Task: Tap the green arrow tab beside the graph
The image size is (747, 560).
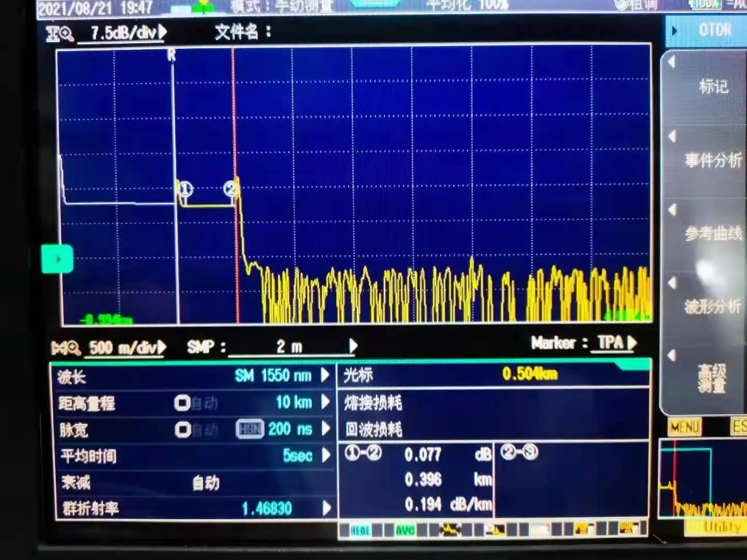Action: click(57, 259)
